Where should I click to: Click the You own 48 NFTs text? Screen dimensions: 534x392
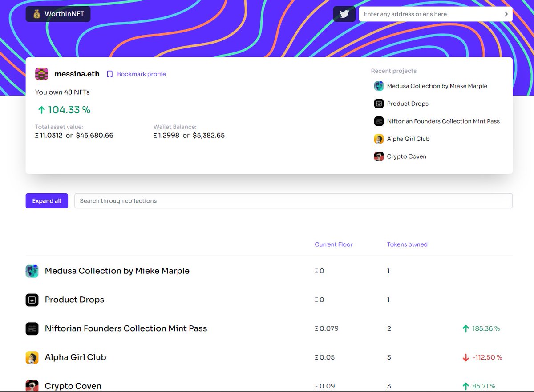click(62, 92)
